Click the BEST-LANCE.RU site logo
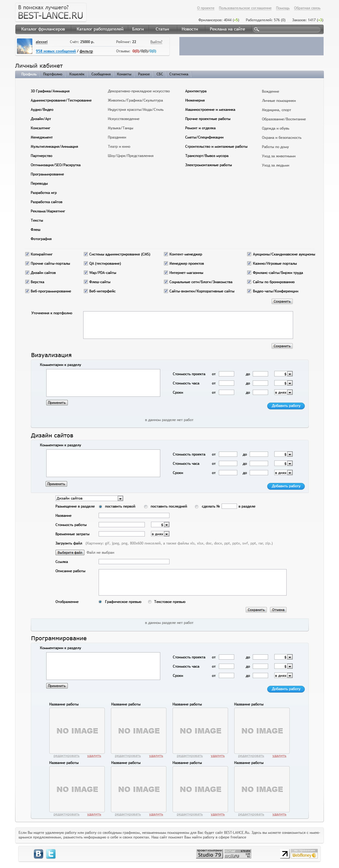This screenshot has width=339, height=868. pos(51,13)
